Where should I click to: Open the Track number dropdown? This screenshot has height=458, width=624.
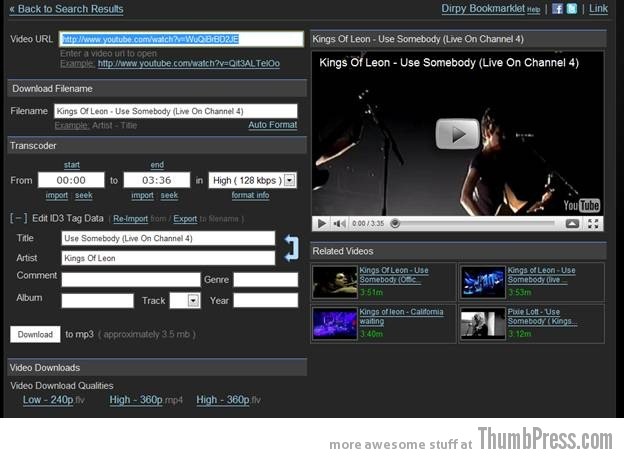[x=193, y=300]
